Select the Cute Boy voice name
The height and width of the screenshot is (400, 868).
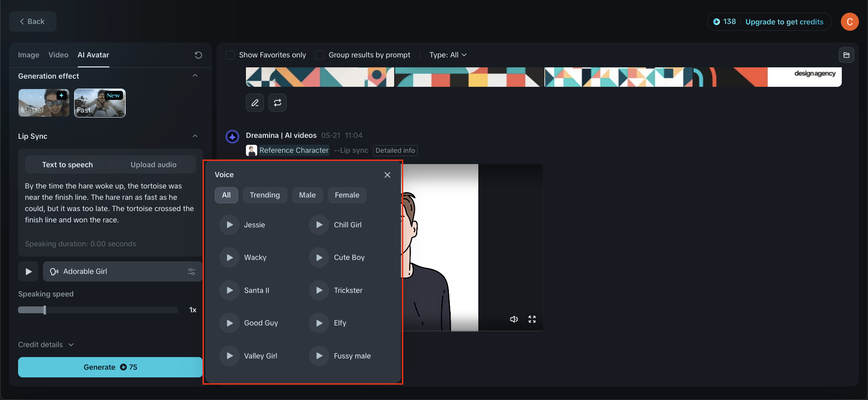349,258
